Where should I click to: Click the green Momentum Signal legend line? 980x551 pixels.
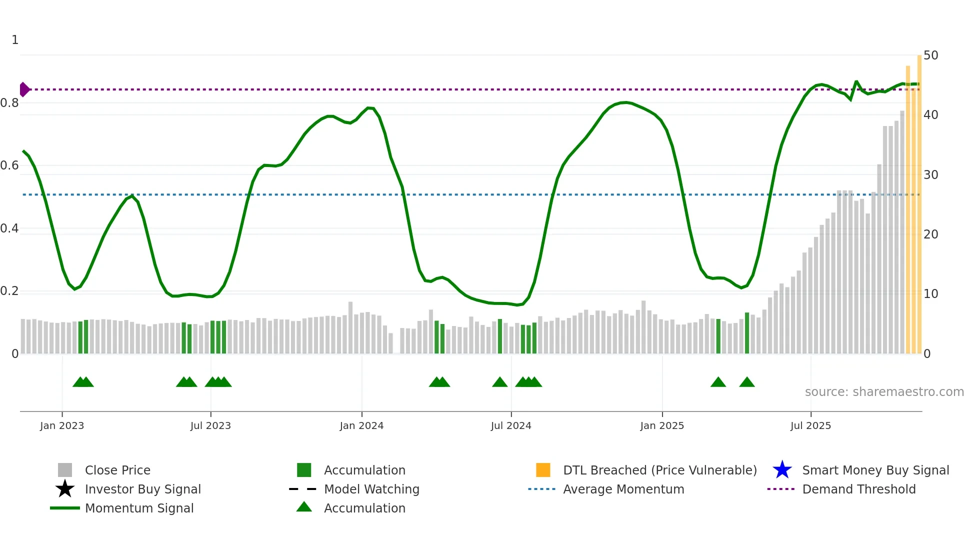pos(65,508)
